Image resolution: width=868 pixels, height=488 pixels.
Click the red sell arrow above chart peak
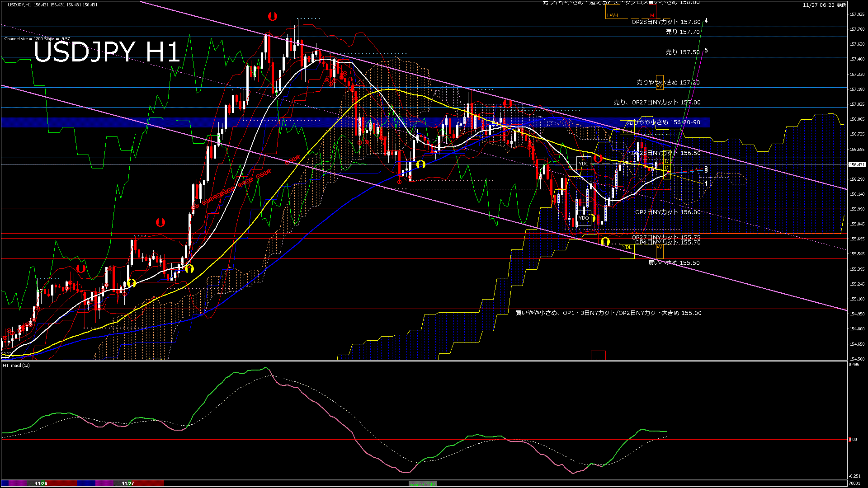click(272, 17)
